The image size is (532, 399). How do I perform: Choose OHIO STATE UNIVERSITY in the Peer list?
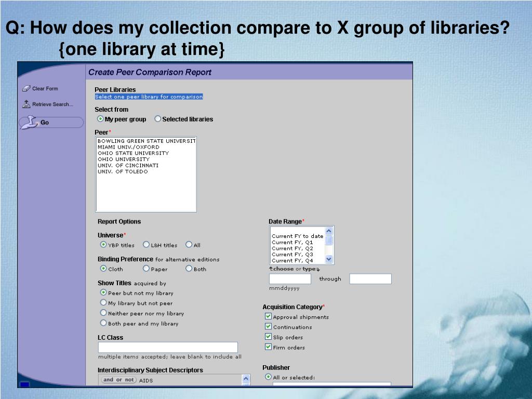pyautogui.click(x=146, y=153)
